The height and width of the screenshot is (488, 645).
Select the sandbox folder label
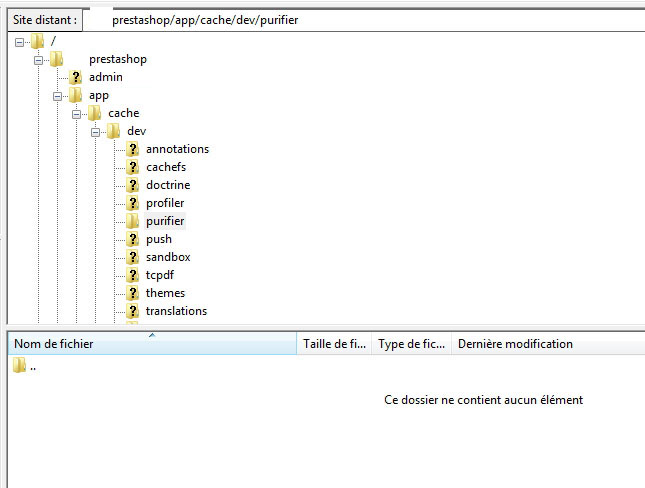pyautogui.click(x=168, y=257)
